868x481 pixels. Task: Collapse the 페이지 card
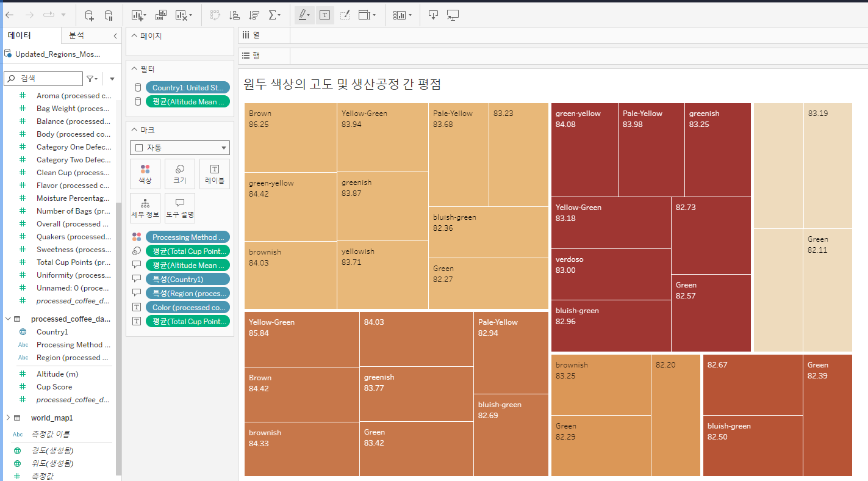coord(134,36)
